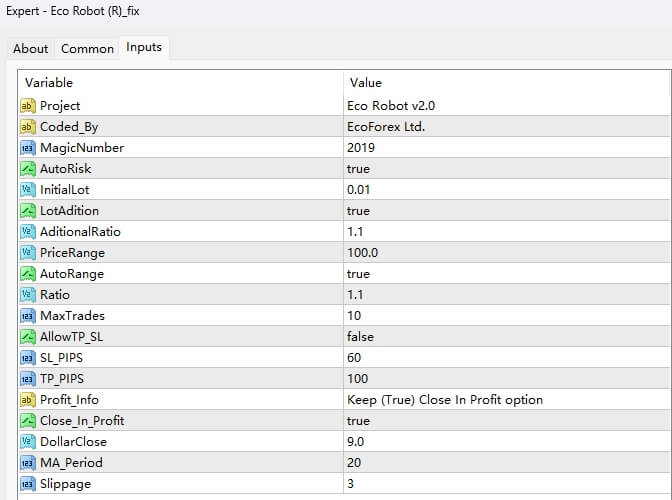Edit the MA_Period value 20
The image size is (672, 500).
tap(355, 462)
